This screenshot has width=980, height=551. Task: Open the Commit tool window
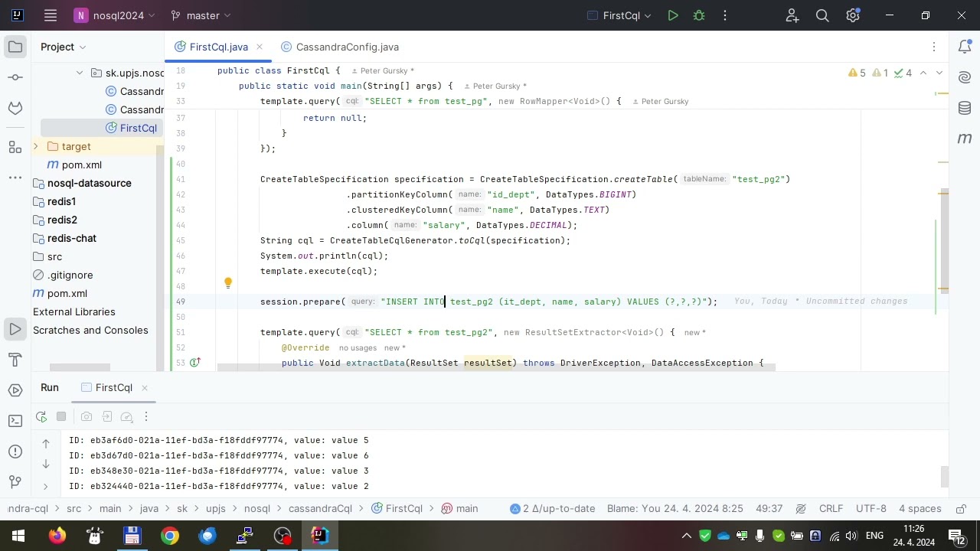(x=15, y=77)
